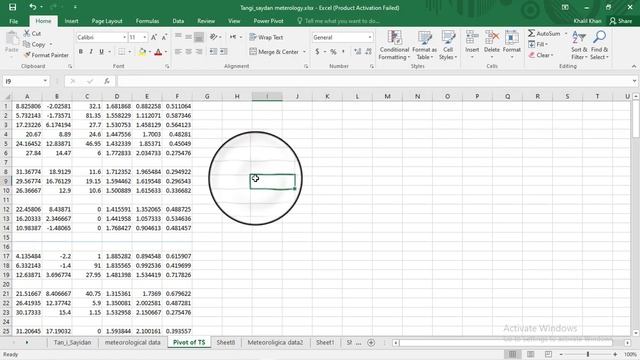Switch to the Insert ribbon tab
Viewport: 640px width, 360px height.
[71, 21]
